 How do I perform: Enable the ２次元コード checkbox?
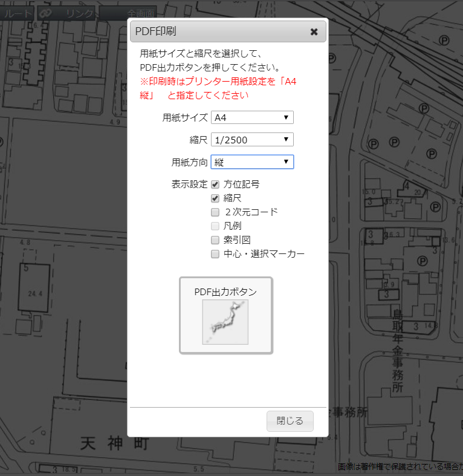(x=215, y=212)
